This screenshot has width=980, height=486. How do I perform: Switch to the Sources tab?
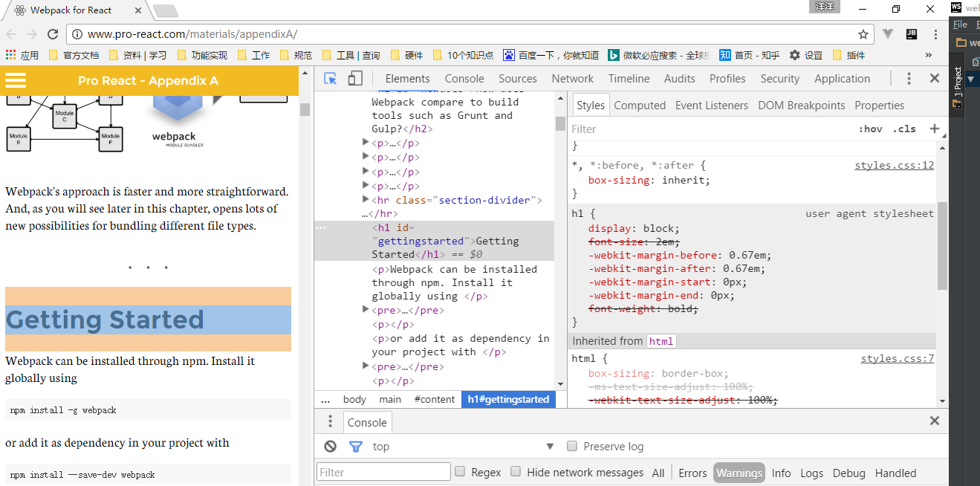(x=518, y=78)
